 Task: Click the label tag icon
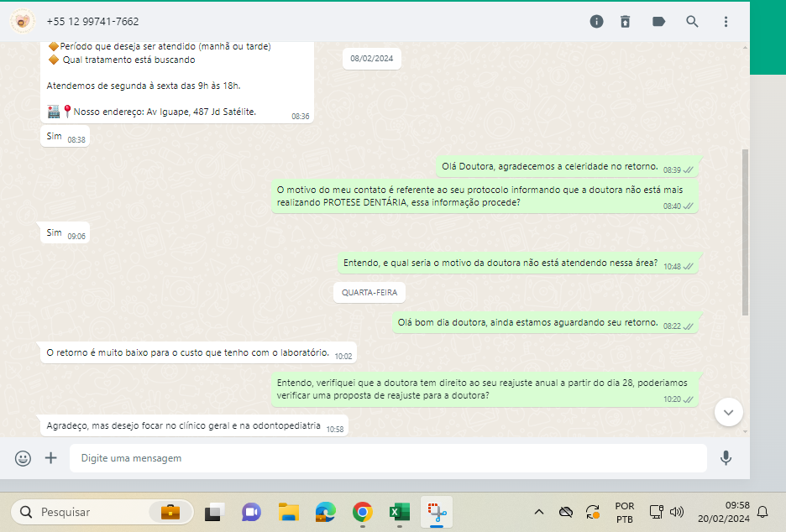(658, 22)
